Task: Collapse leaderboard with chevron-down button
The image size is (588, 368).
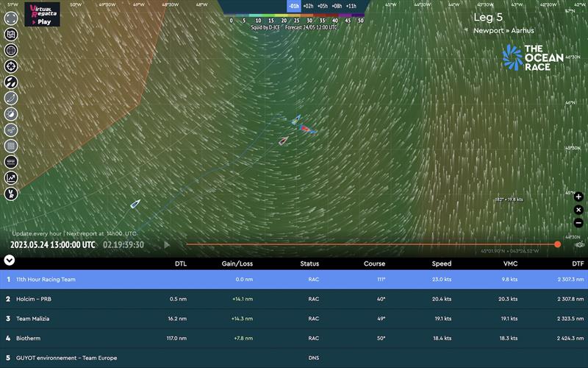Action: [10, 260]
